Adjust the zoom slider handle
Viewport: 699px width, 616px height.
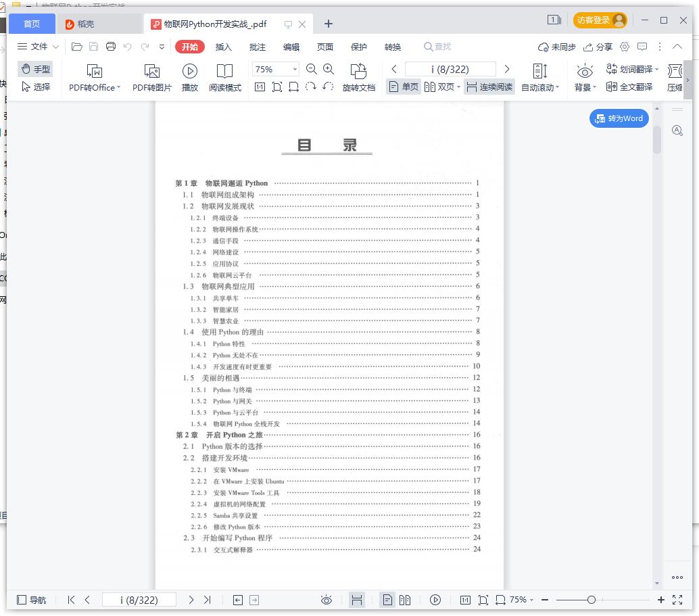pyautogui.click(x=591, y=600)
